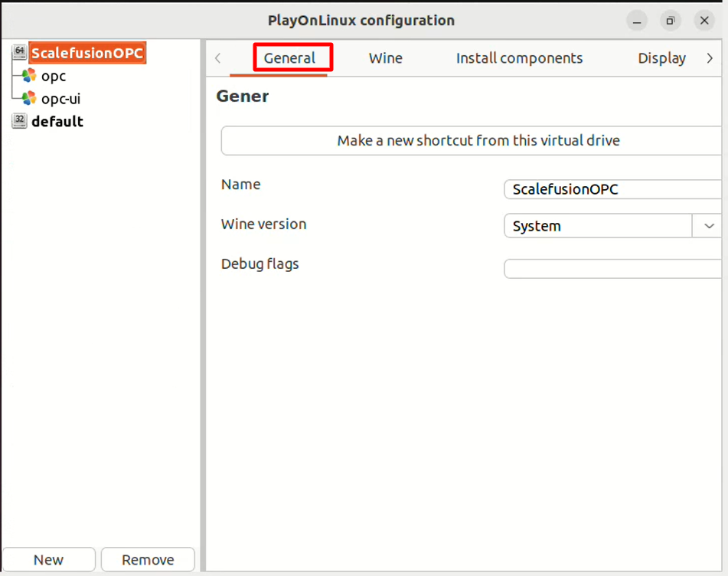This screenshot has height=576, width=728.
Task: Click the Wine version label
Action: tap(263, 224)
